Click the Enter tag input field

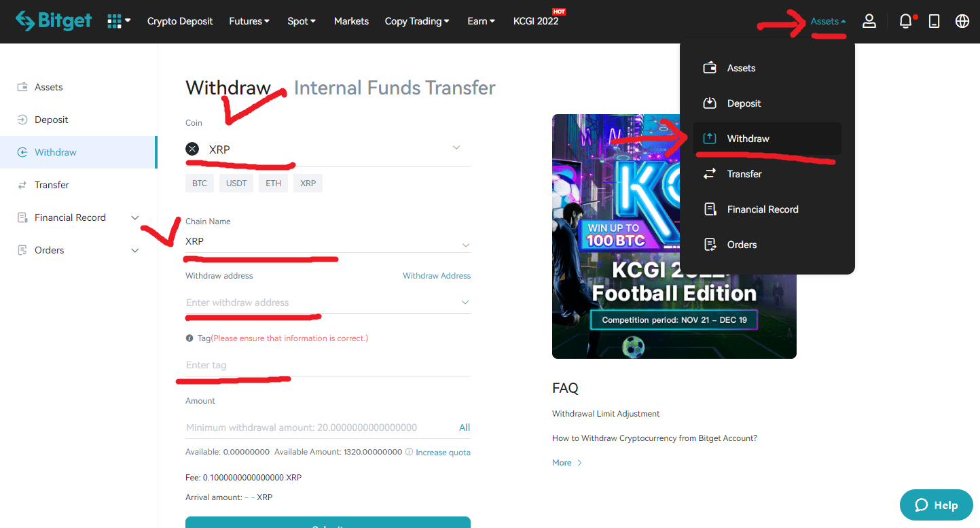pyautogui.click(x=327, y=365)
